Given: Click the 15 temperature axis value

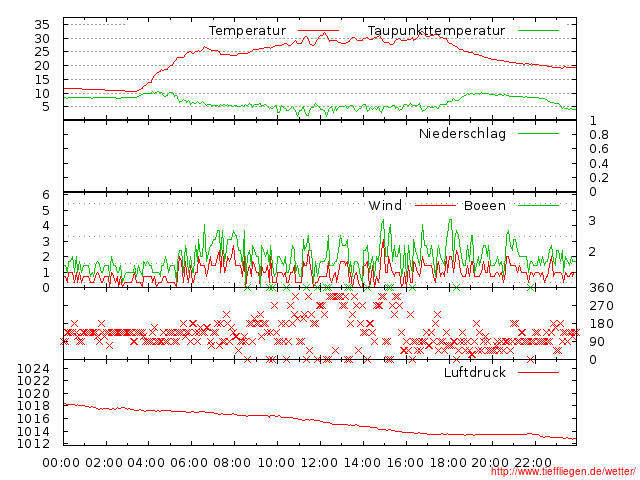Looking at the screenshot, I should click(x=42, y=80).
